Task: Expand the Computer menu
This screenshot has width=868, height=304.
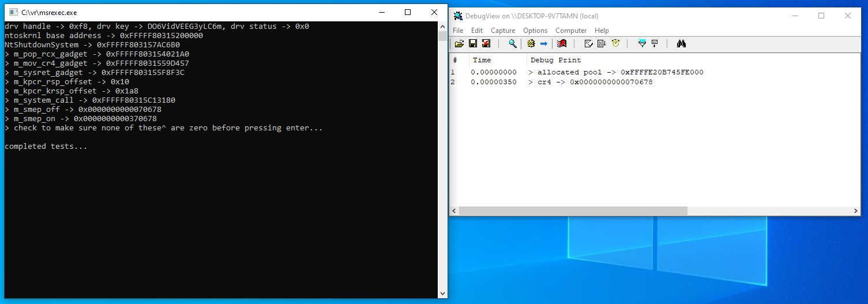Action: pos(571,31)
